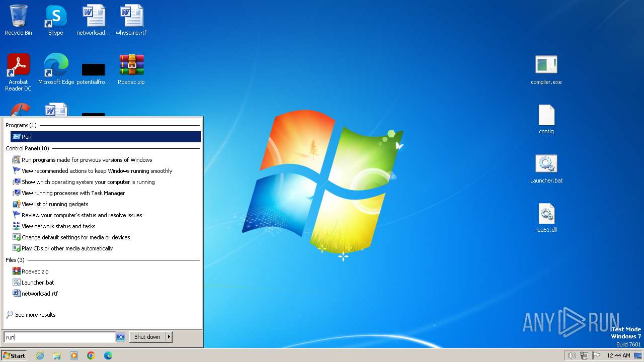Select the Run program result
The width and height of the screenshot is (644, 362).
click(106, 137)
